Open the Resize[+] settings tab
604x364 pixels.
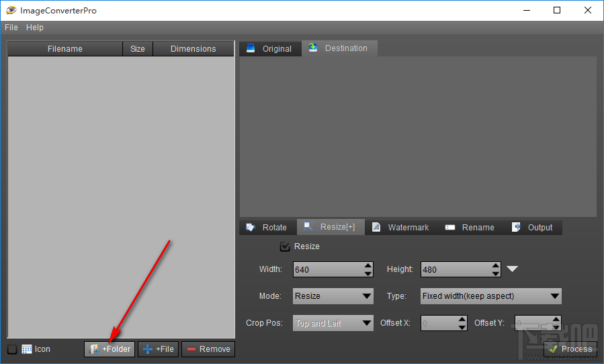(x=331, y=227)
